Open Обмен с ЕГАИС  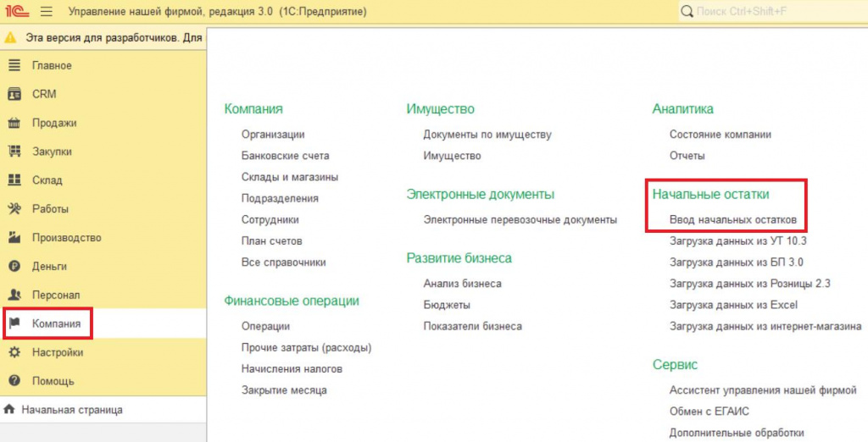[x=709, y=412]
